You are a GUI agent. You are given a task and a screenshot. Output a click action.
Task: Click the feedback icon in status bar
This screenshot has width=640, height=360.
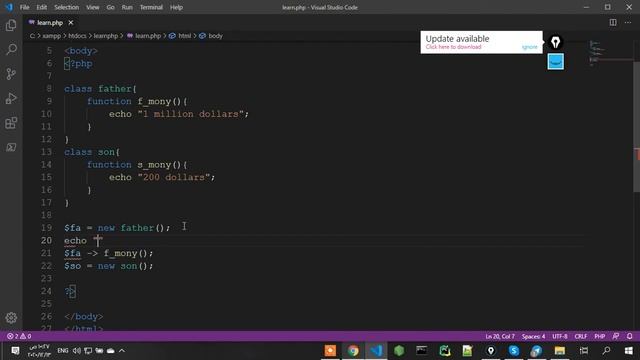coord(616,336)
